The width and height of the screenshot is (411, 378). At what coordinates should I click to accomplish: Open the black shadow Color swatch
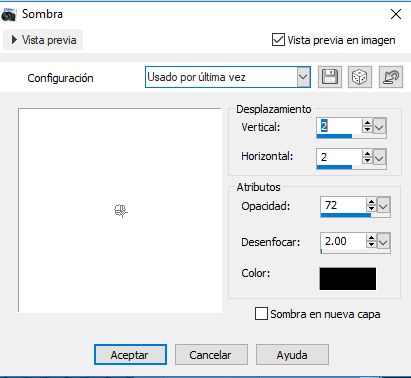tap(348, 279)
